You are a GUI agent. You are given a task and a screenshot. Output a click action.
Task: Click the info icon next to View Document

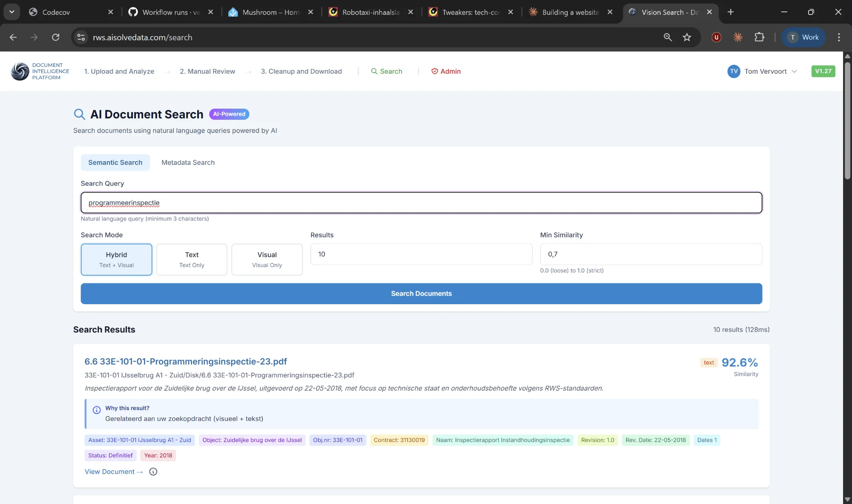[x=153, y=472]
